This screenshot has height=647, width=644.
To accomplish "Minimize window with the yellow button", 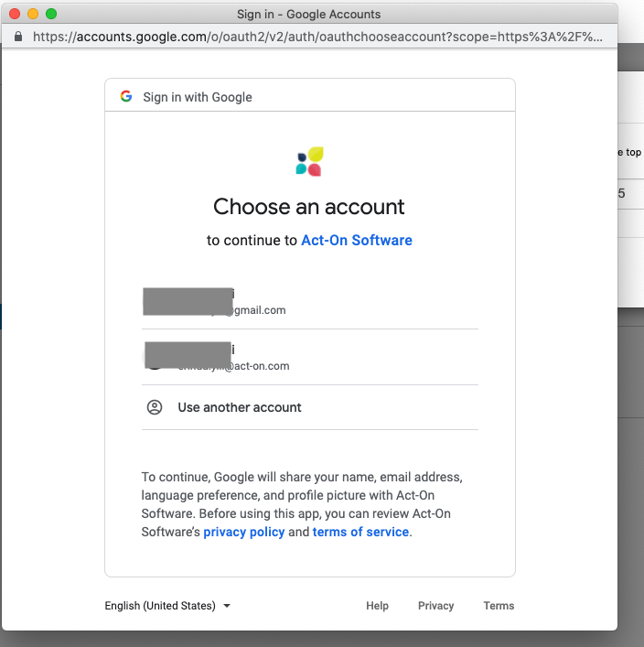I will (x=33, y=14).
